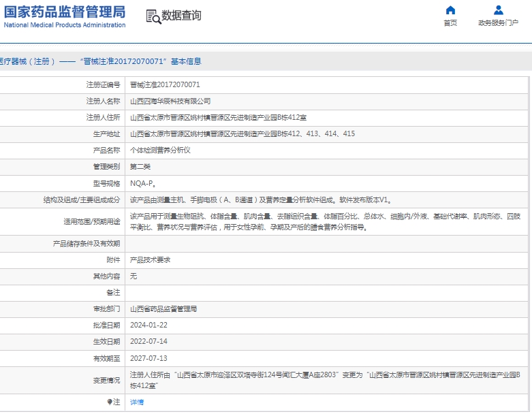Open the 详情 link
Screen dimensions: 532x414
point(137,402)
